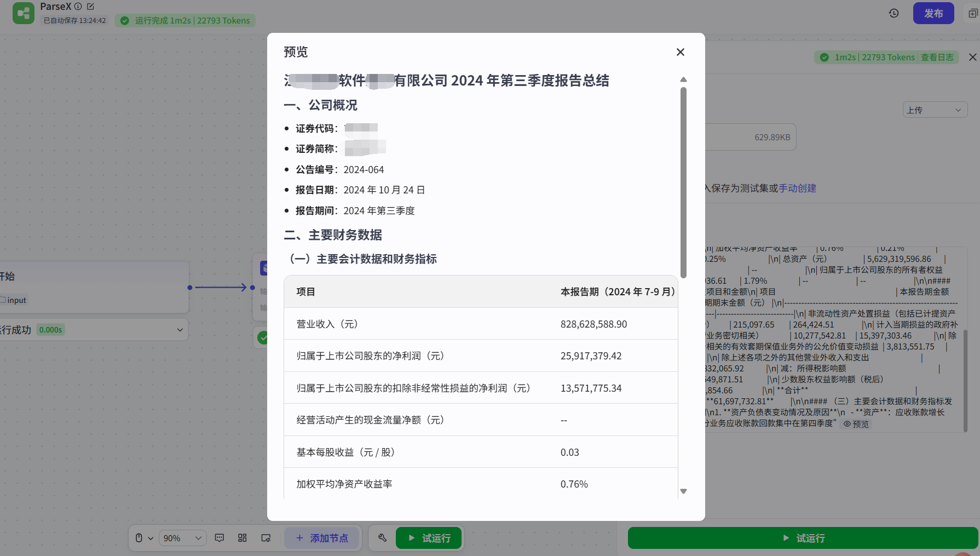Image resolution: width=980 pixels, height=556 pixels.
Task: Click the edit icon beside ParseX title
Action: coord(90,7)
